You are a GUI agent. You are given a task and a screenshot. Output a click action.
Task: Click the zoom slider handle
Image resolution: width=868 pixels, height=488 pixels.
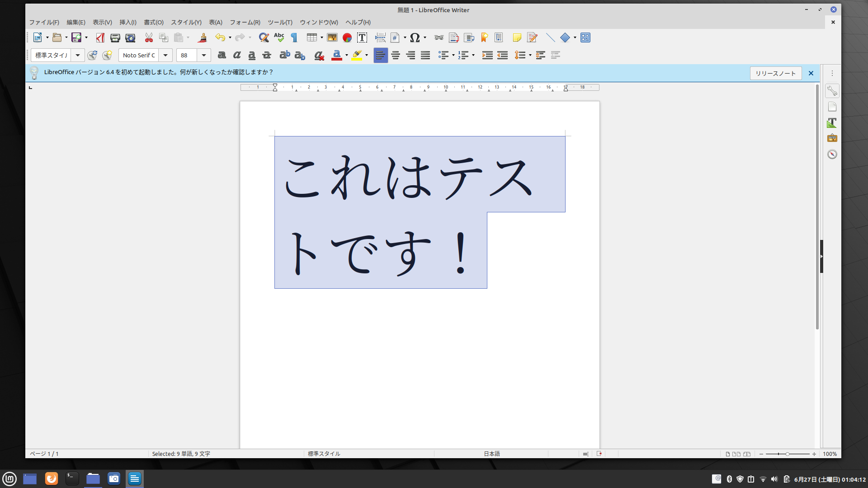click(x=788, y=454)
